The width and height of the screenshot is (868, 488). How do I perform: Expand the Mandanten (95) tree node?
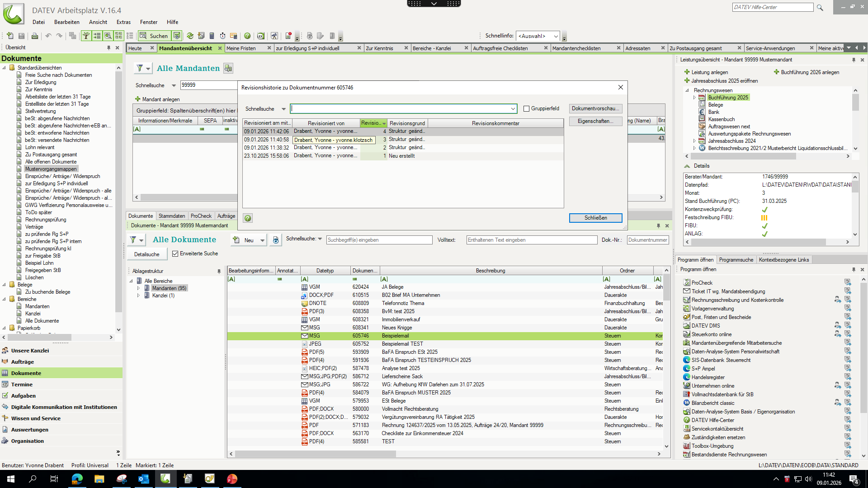(138, 288)
